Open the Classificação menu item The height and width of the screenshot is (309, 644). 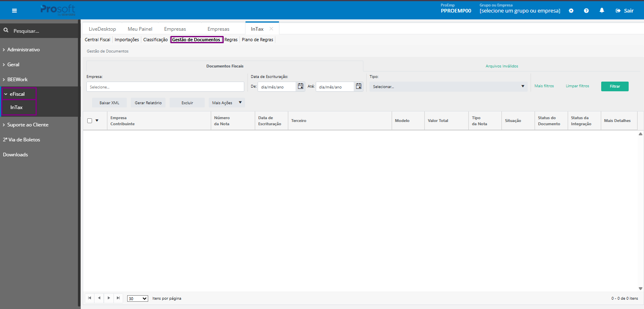(155, 40)
